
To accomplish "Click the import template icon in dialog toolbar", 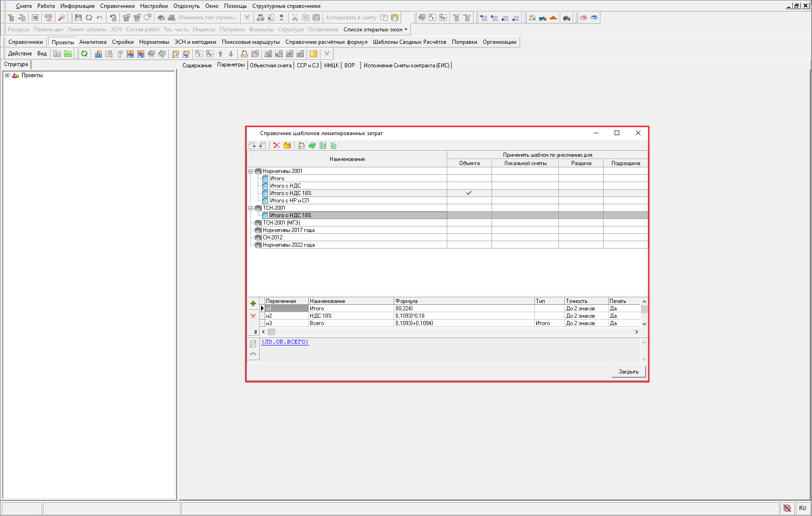I will (x=262, y=145).
